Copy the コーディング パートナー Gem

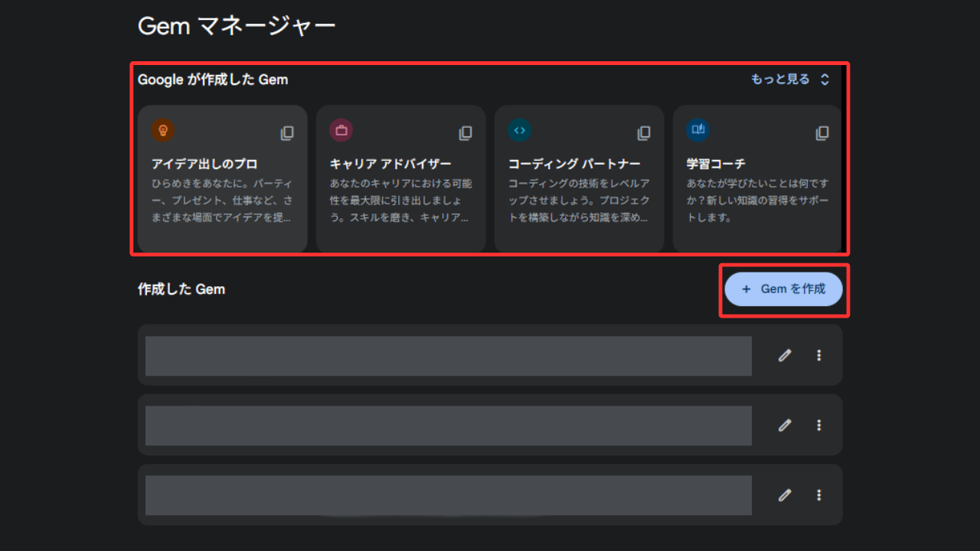click(x=644, y=133)
